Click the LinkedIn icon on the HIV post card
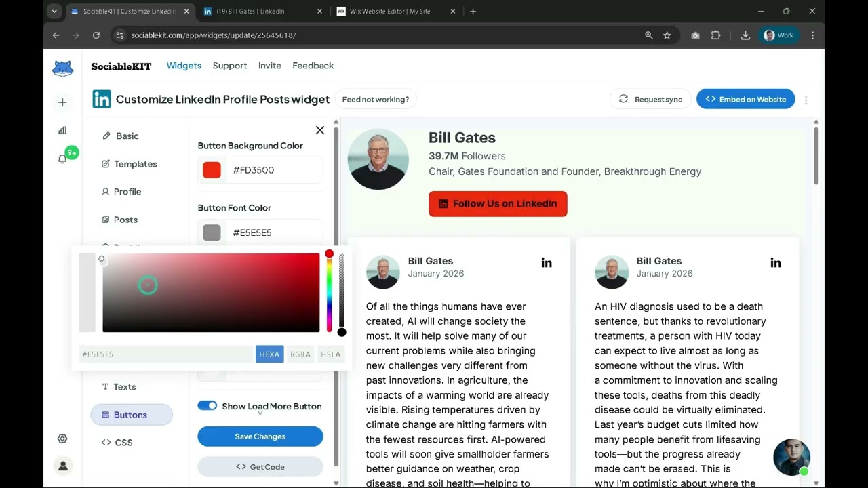Screen dimensions: 868x488 (776, 263)
